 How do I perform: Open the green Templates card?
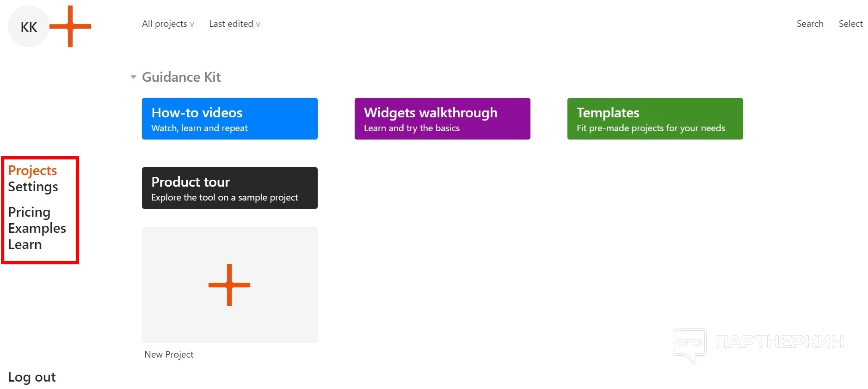tap(655, 119)
